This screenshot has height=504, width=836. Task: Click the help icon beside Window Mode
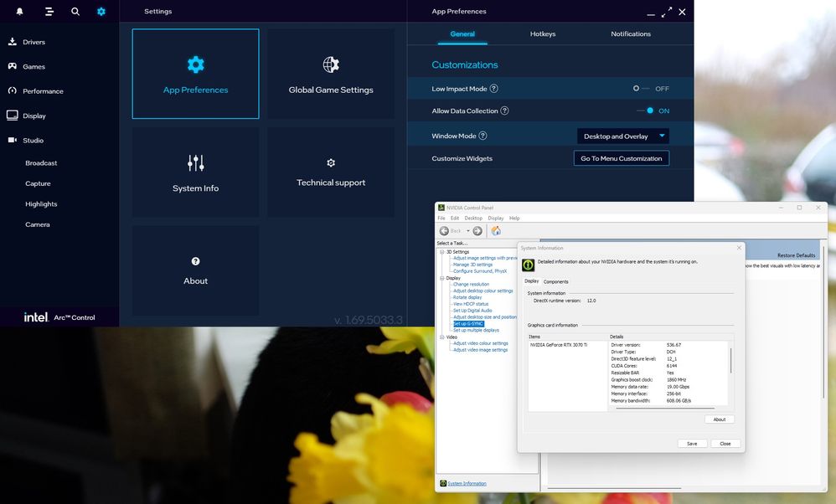click(483, 136)
